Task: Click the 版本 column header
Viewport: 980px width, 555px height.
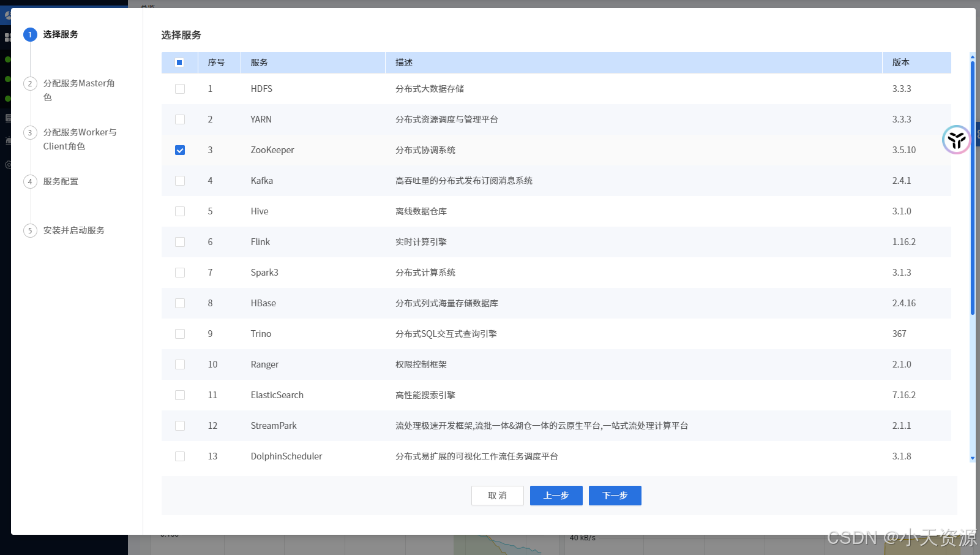Action: 900,62
